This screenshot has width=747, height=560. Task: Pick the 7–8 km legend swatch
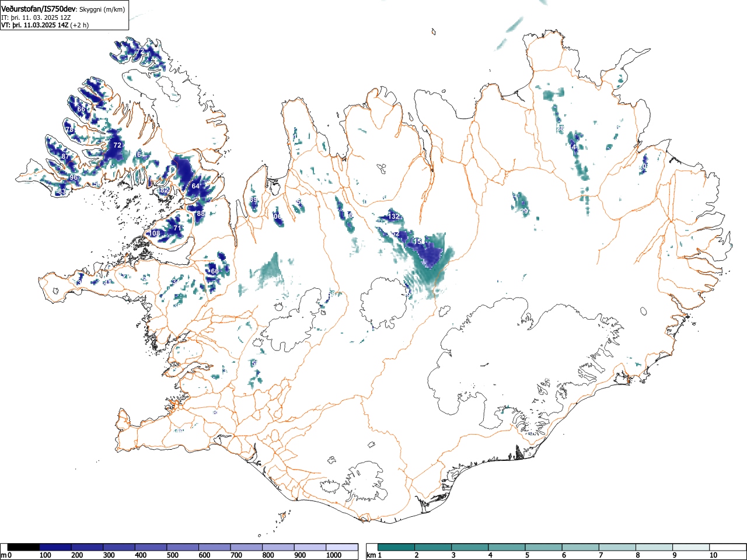tap(619, 547)
